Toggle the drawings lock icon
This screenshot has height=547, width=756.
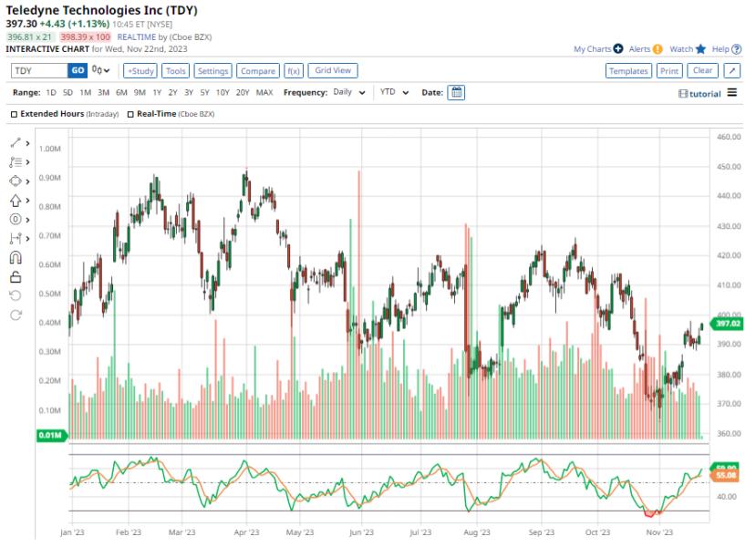pos(16,276)
